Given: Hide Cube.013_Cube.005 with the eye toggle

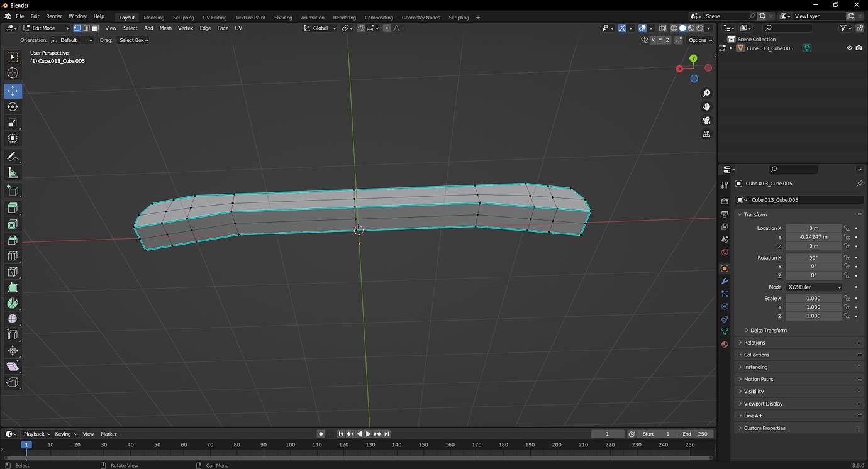Looking at the screenshot, I should 849,47.
